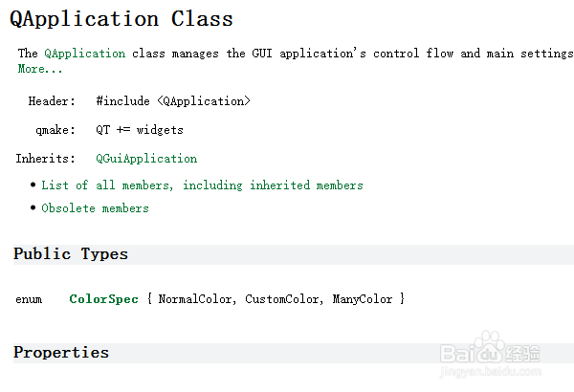Click the qmake label
Image resolution: width=574 pixels, height=392 pixels.
point(55,130)
